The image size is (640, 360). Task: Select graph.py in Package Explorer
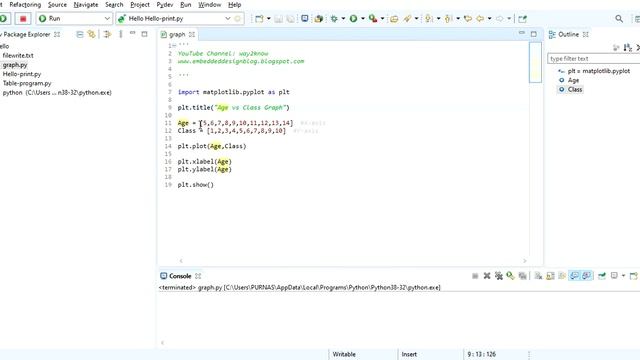(x=15, y=65)
